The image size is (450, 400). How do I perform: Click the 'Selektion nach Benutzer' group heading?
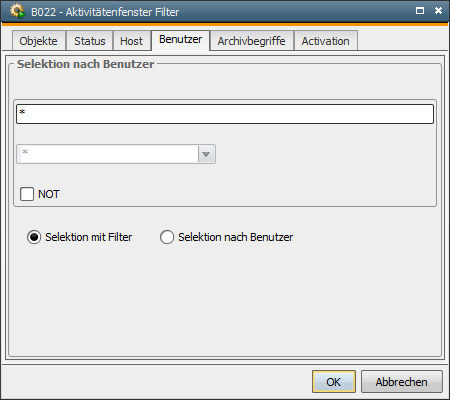pos(86,64)
